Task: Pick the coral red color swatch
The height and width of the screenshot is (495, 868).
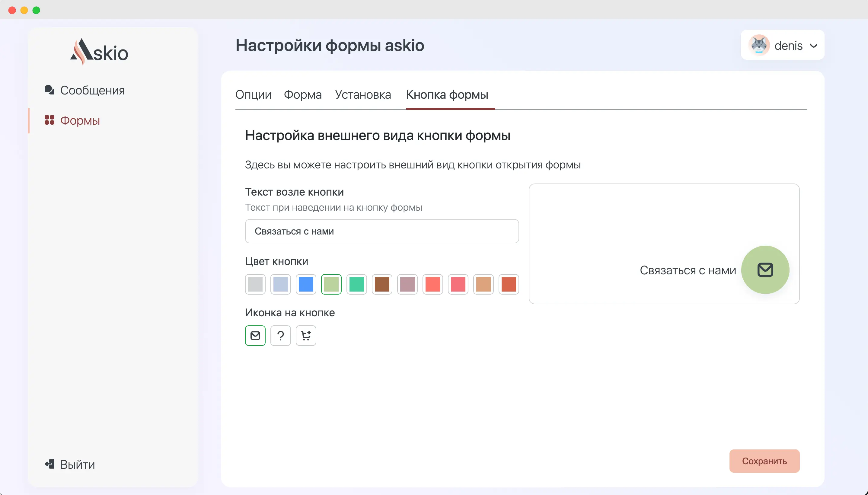Action: coord(432,284)
